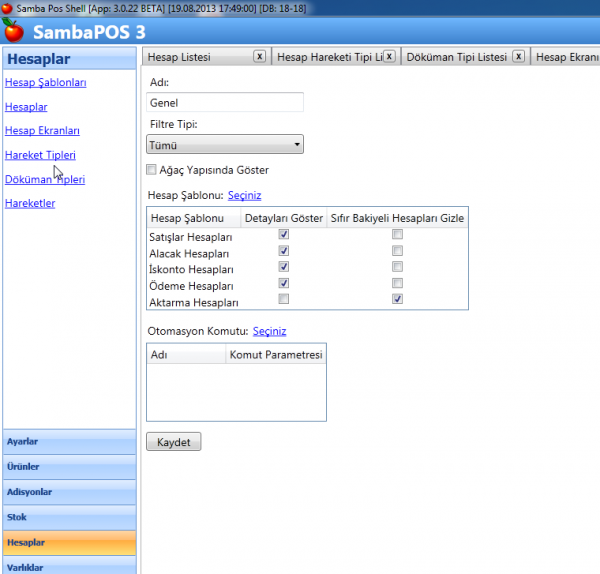Click the SambaPOS apple logo icon
Screen dimensions: 600x574
(x=14, y=29)
